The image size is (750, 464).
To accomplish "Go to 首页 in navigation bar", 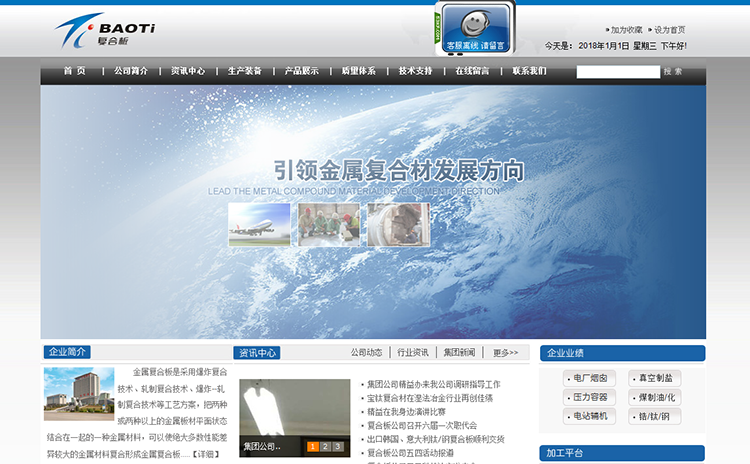I will click(x=75, y=71).
